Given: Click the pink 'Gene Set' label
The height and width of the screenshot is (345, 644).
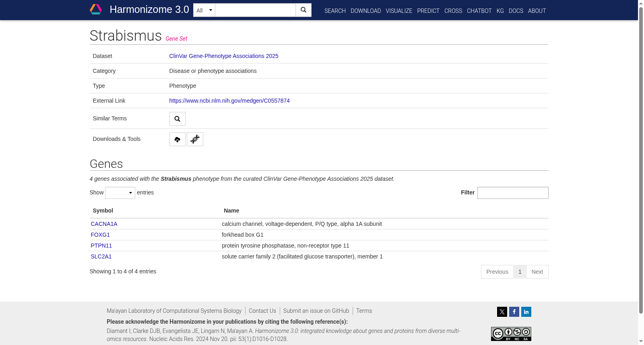Looking at the screenshot, I should [x=176, y=39].
